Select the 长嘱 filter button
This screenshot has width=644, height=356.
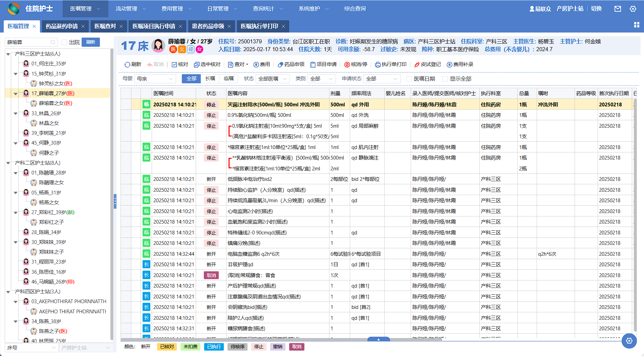pyautogui.click(x=210, y=79)
